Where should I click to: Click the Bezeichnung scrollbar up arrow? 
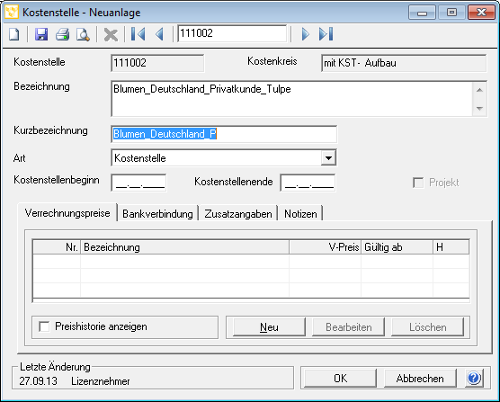coord(480,90)
